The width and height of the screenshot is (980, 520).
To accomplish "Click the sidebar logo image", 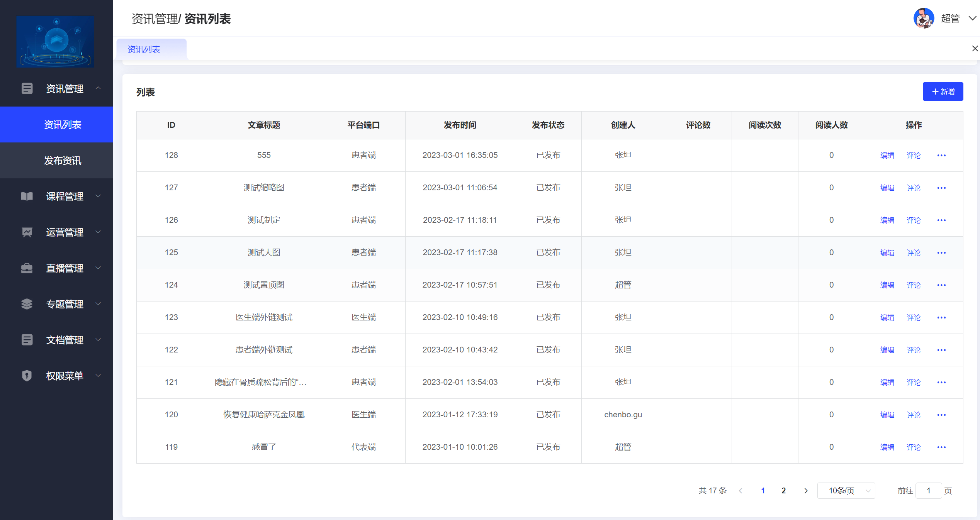I will pyautogui.click(x=55, y=42).
